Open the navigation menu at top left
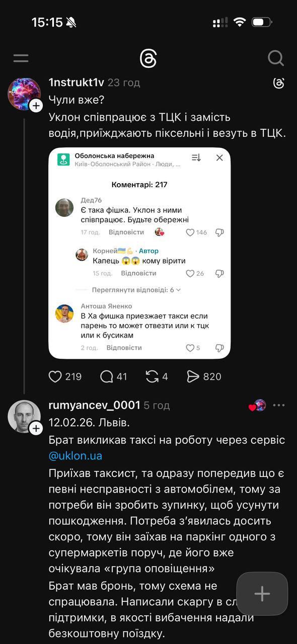297x644 pixels. pos(20,58)
